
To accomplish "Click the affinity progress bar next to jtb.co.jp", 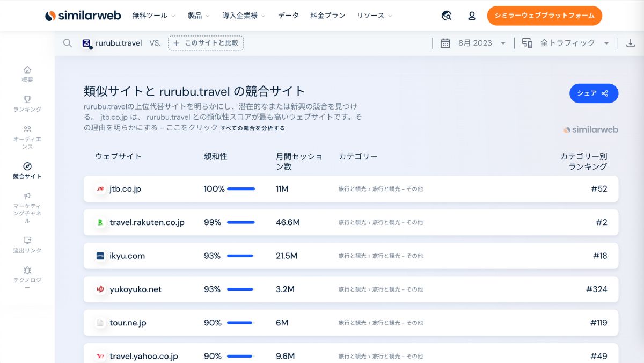I will click(240, 188).
